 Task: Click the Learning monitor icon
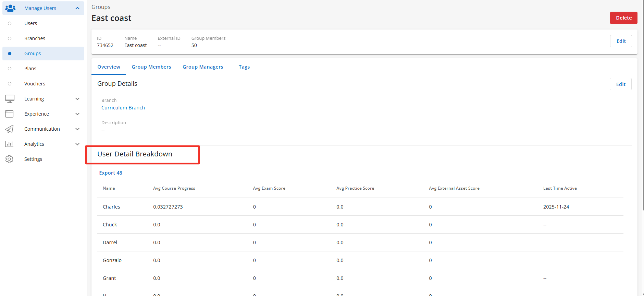point(10,99)
